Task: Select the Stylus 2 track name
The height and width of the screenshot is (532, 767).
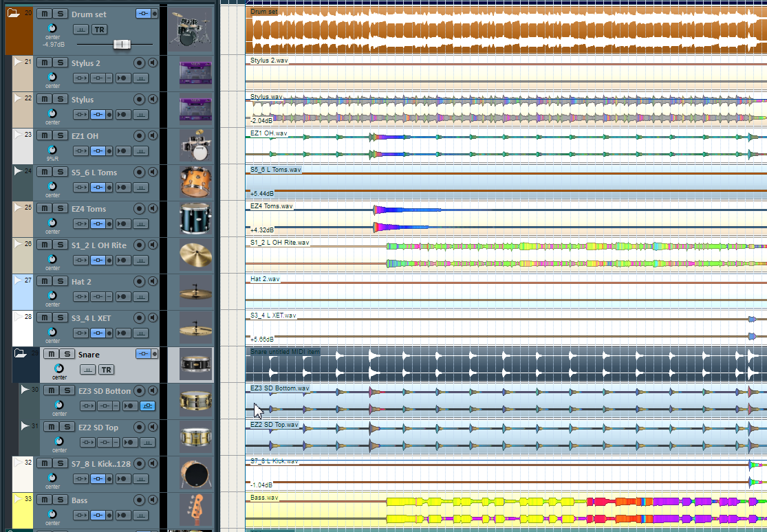Action: coord(85,63)
